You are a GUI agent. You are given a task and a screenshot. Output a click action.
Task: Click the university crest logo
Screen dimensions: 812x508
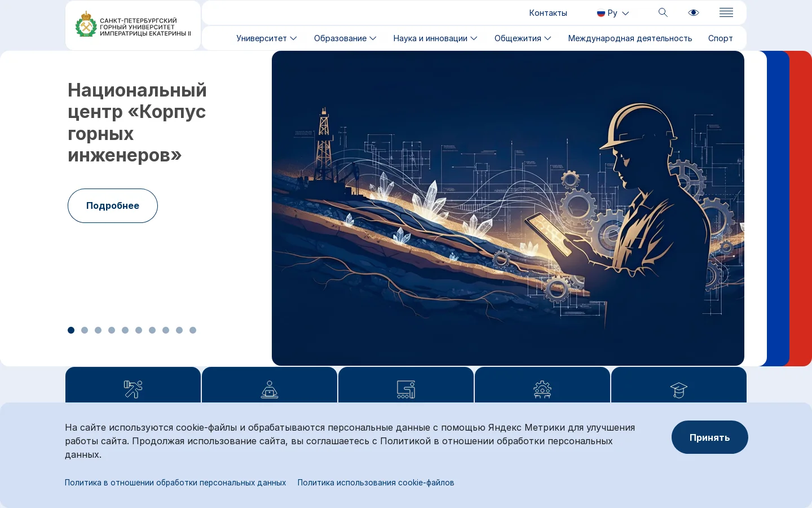(x=86, y=24)
